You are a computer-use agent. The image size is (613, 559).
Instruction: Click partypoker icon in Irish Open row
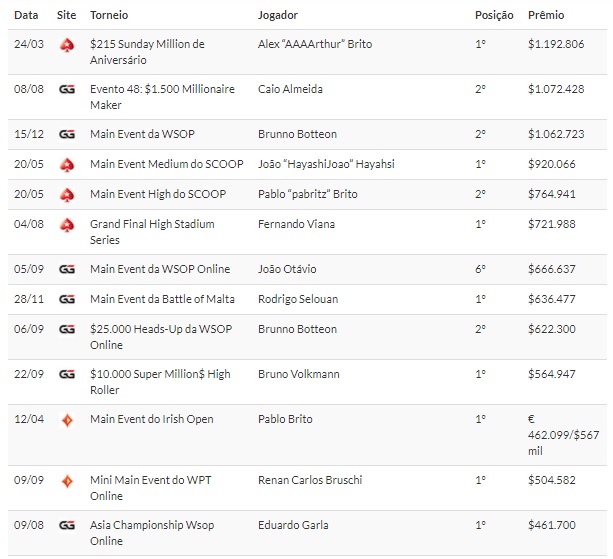click(x=67, y=420)
